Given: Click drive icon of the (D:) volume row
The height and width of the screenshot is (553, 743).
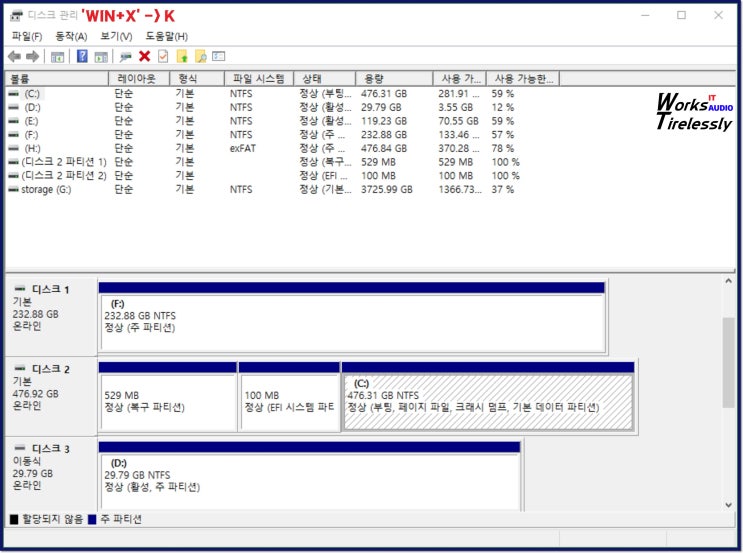Looking at the screenshot, I should (x=14, y=108).
